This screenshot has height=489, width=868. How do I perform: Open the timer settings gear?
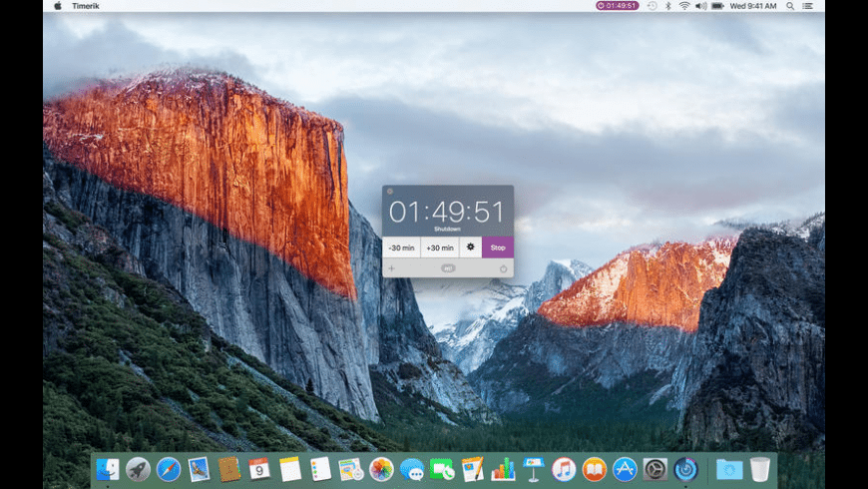pos(471,246)
